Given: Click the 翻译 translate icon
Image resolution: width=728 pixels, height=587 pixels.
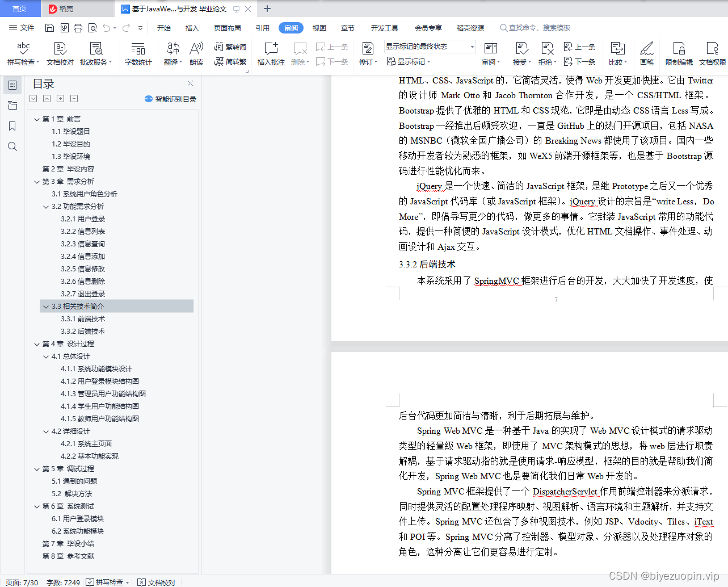Looking at the screenshot, I should (173, 54).
